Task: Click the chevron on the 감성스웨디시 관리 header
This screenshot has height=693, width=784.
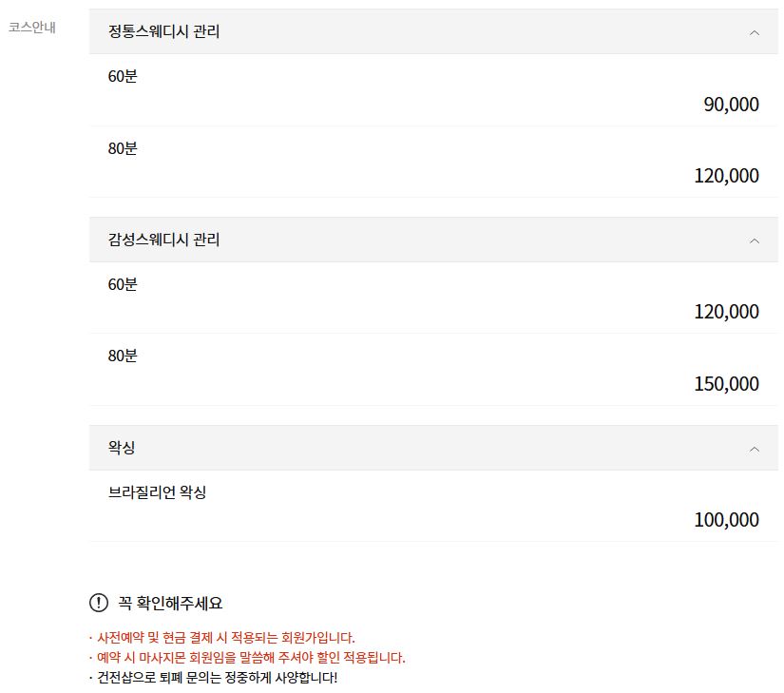Action: (x=755, y=240)
